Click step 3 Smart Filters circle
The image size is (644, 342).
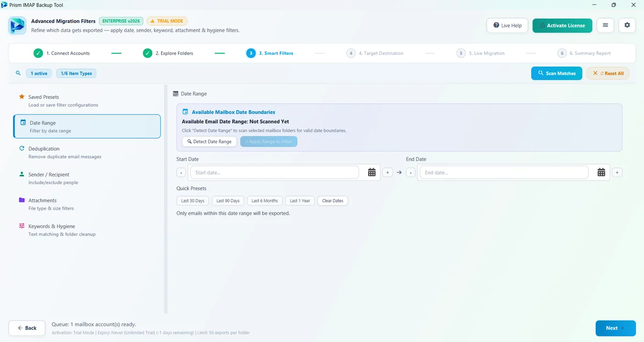coord(251,53)
